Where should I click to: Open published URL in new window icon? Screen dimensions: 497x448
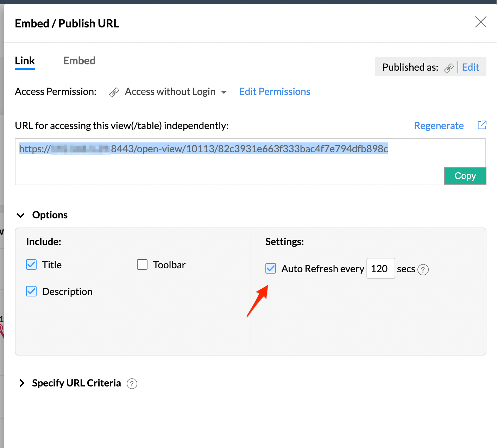point(482,125)
